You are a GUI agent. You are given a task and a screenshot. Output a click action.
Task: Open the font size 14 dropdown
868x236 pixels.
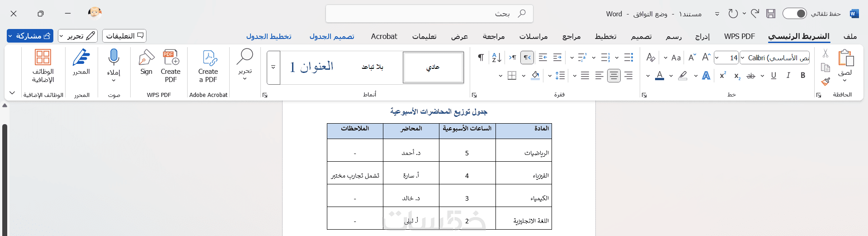(717, 58)
